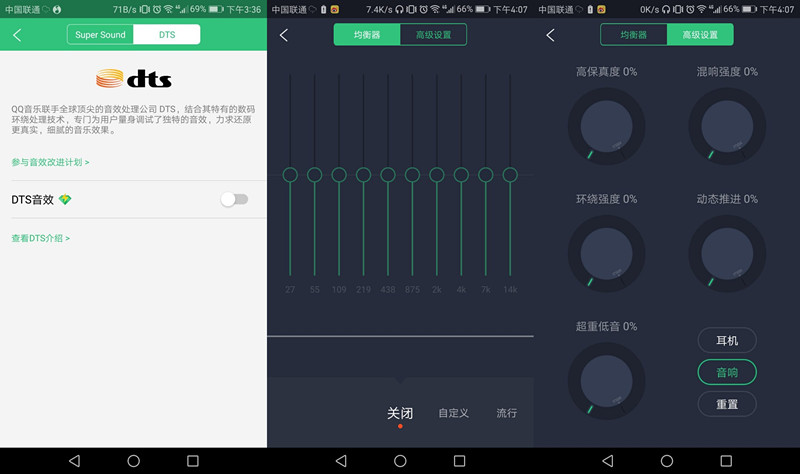Viewport: 800px width, 474px height.
Task: Open 参与音效改进计划 link
Action: (51, 162)
